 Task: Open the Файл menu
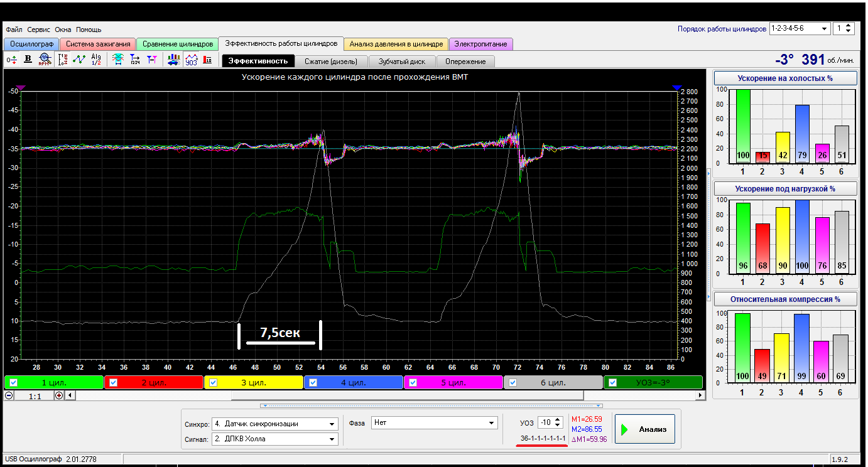pos(14,30)
